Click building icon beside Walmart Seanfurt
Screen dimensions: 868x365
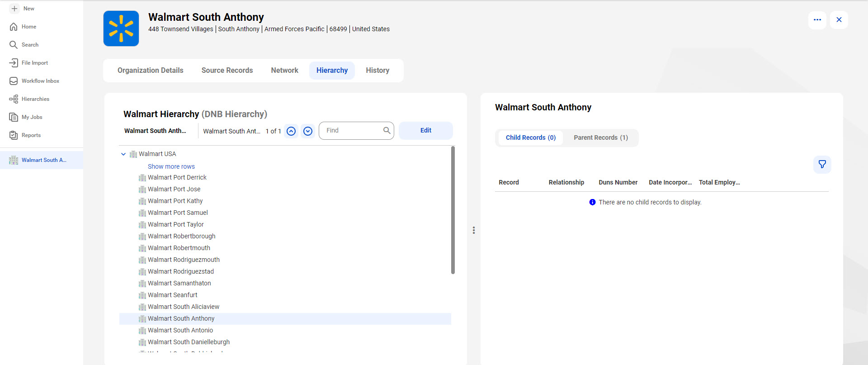142,295
